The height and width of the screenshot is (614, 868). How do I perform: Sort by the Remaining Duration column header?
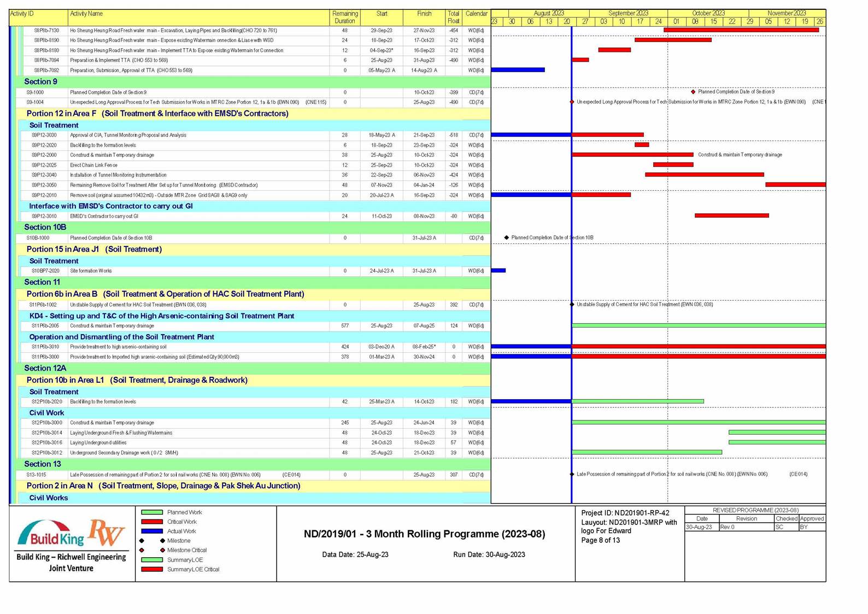click(345, 17)
